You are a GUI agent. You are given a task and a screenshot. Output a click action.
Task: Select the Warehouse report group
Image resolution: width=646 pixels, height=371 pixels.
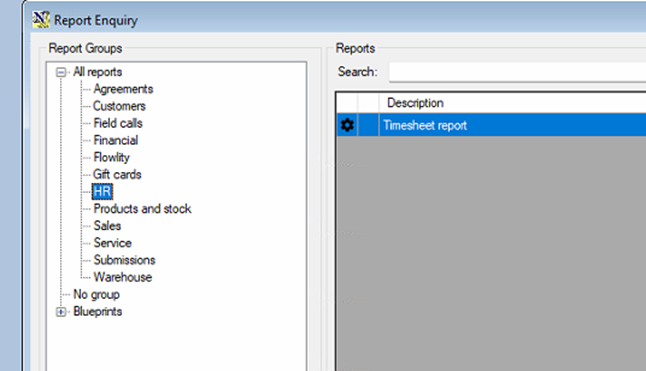(123, 277)
